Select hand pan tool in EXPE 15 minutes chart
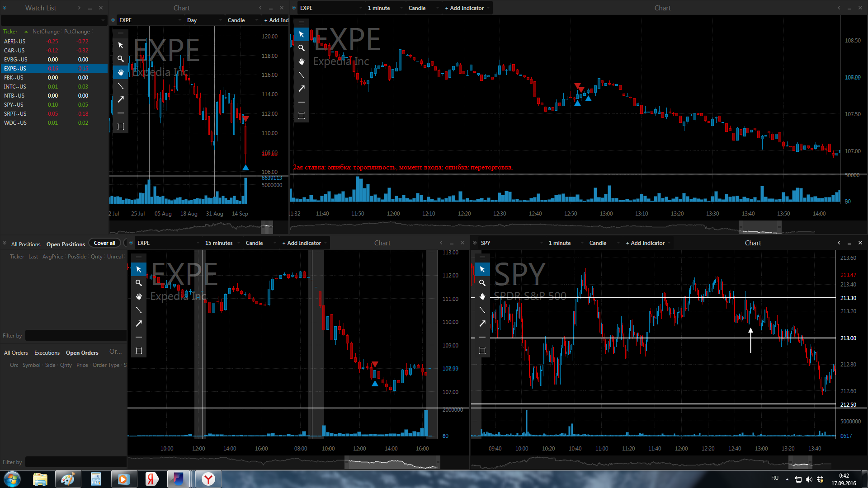The width and height of the screenshot is (868, 488). pos(139,296)
